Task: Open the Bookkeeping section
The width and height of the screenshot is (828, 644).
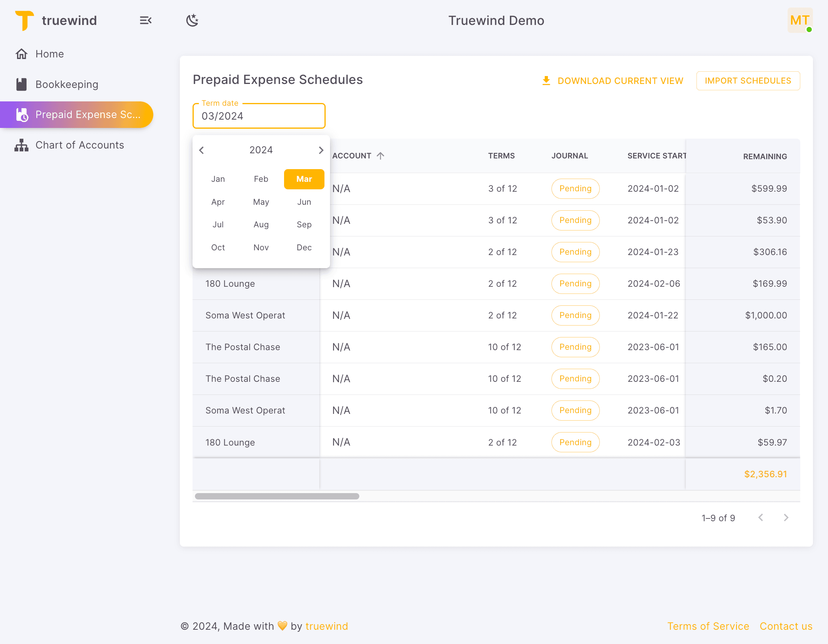Action: click(x=67, y=84)
